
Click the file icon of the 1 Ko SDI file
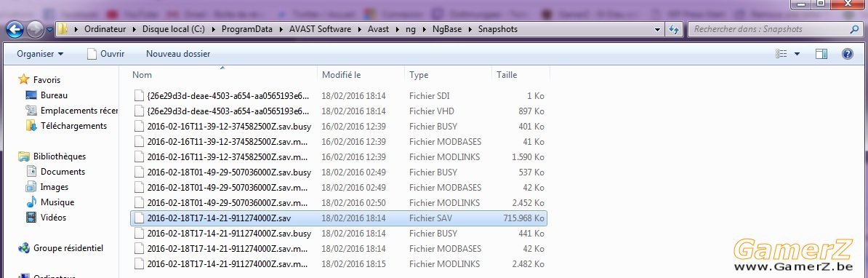pos(139,95)
